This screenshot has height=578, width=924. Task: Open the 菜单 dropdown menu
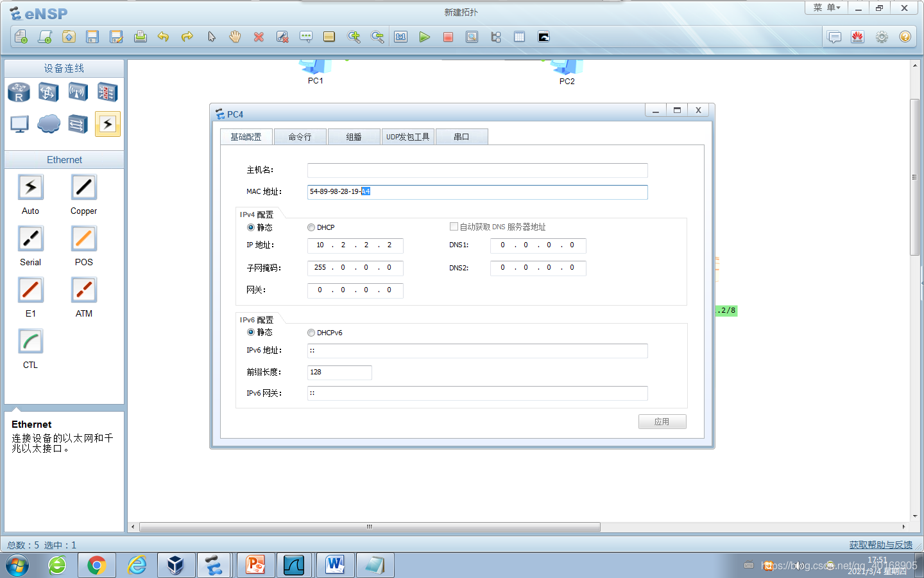(x=826, y=8)
